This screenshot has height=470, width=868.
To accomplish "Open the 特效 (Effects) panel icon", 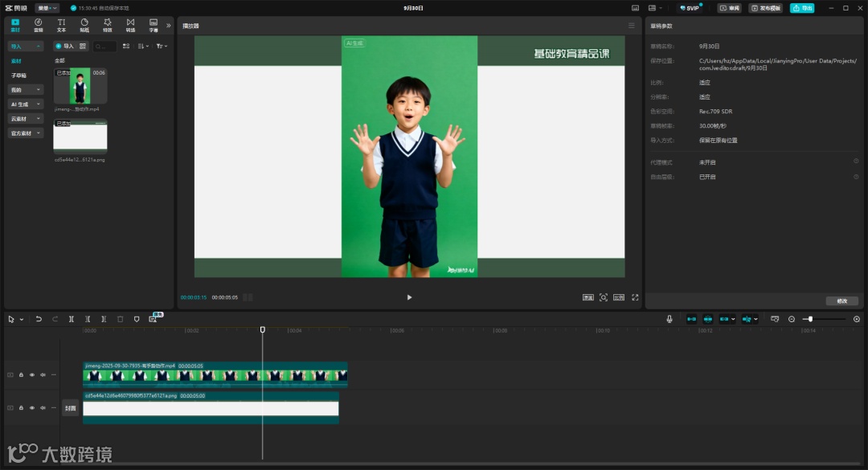I will point(108,25).
